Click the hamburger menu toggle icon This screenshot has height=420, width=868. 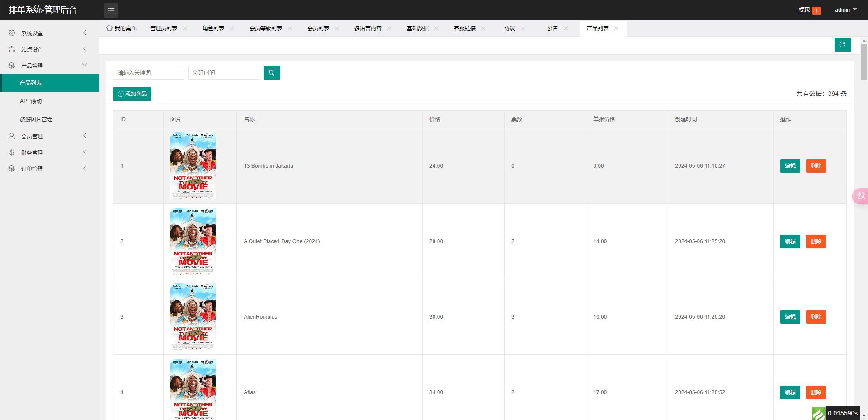(111, 10)
